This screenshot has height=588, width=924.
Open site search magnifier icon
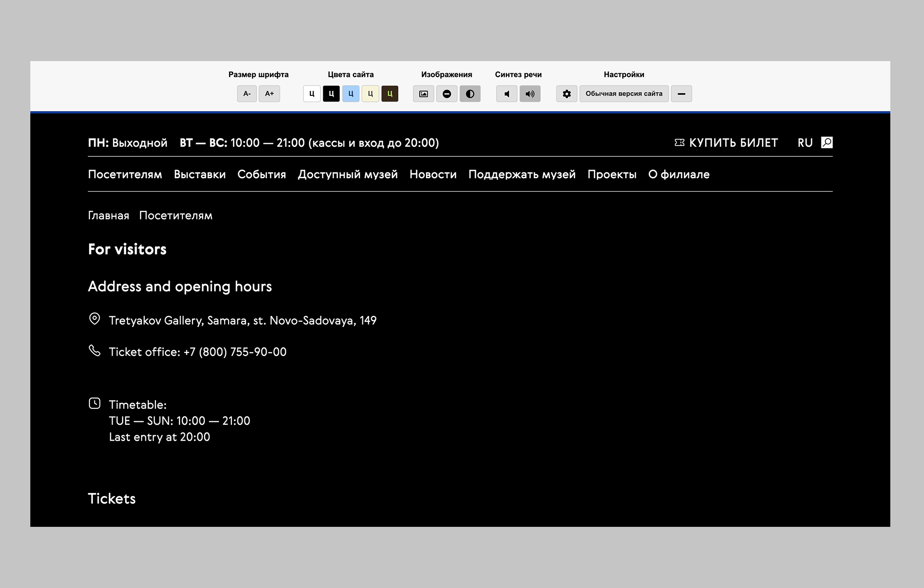pos(827,143)
